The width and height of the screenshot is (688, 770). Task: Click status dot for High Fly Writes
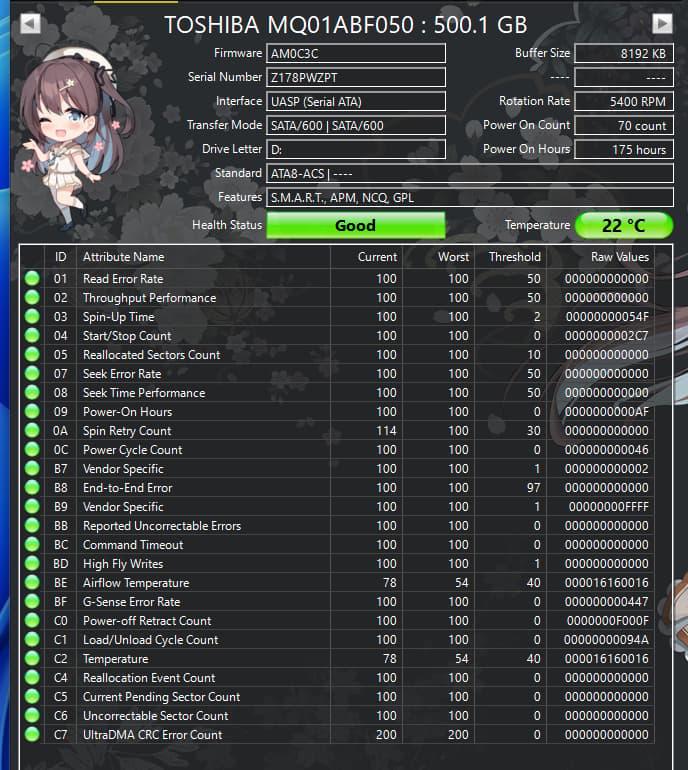pos(32,563)
